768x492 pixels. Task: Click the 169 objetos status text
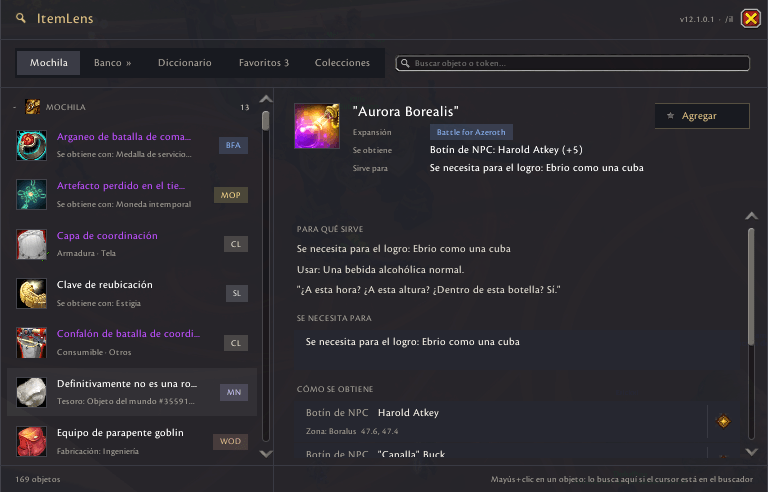38,479
